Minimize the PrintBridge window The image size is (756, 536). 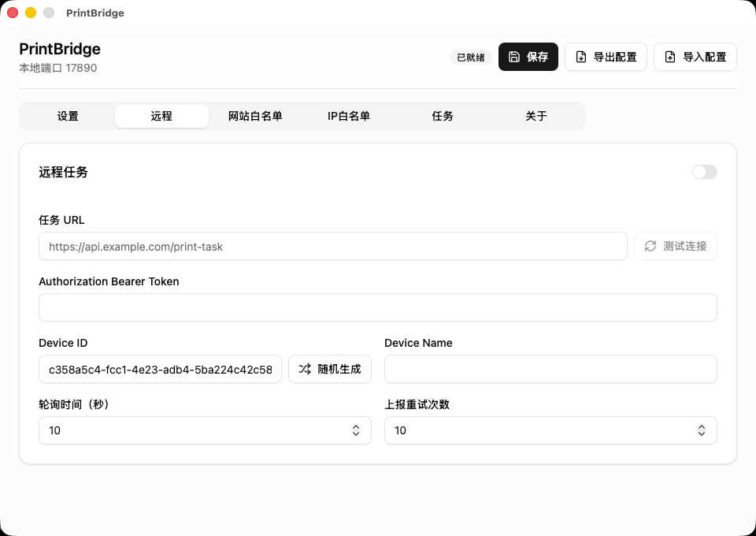point(31,13)
